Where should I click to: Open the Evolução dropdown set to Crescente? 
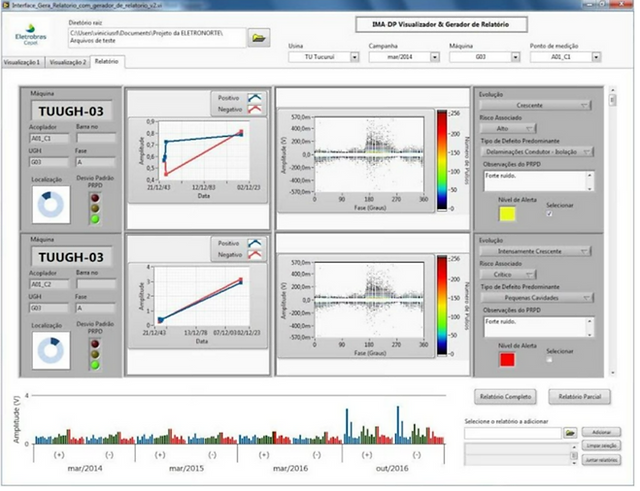click(535, 105)
